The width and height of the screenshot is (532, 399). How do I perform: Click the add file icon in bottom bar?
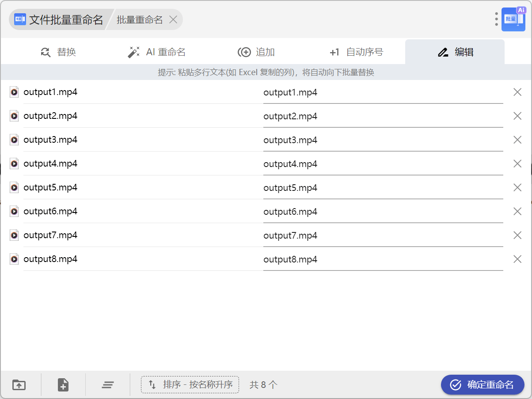(63, 385)
